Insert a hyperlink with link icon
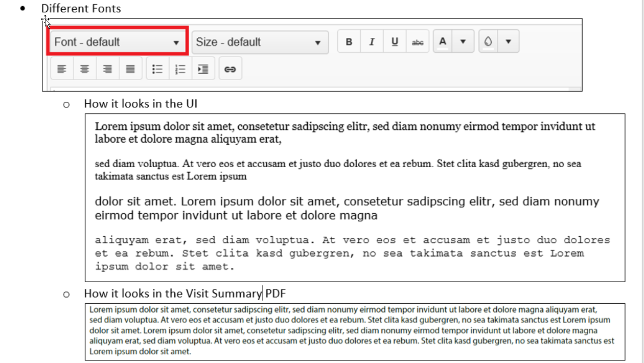Screen dimensions: 644x363 coord(230,69)
